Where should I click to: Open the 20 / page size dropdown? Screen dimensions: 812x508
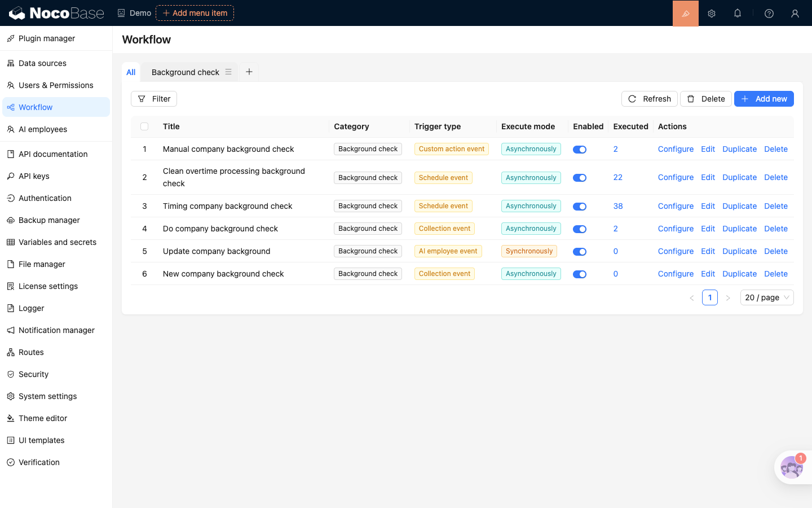click(767, 297)
